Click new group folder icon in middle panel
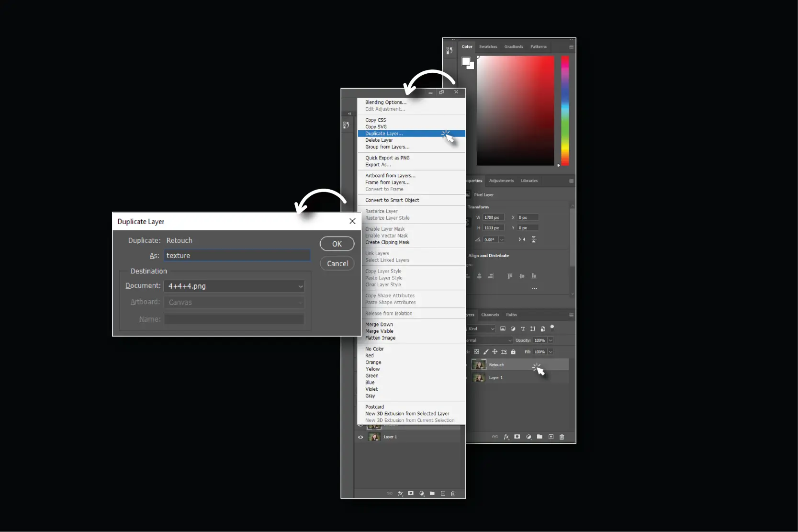Screen dimensions: 798x532 click(x=432, y=493)
